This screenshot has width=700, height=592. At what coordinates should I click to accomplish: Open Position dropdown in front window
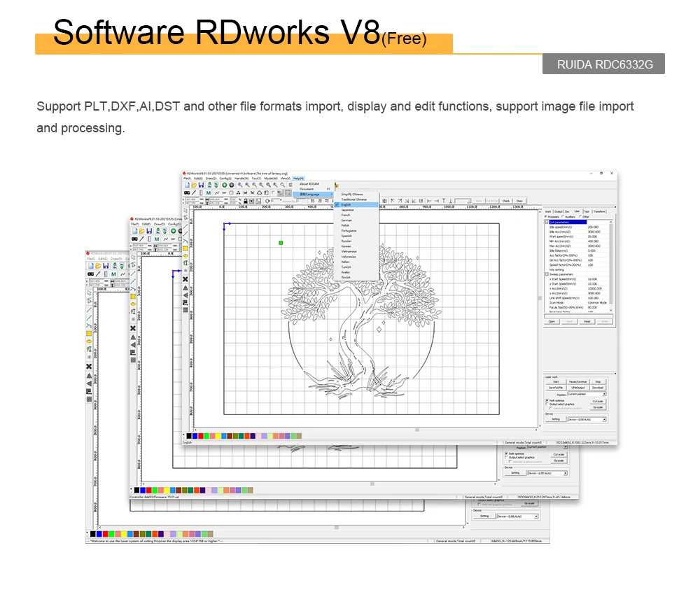point(587,395)
